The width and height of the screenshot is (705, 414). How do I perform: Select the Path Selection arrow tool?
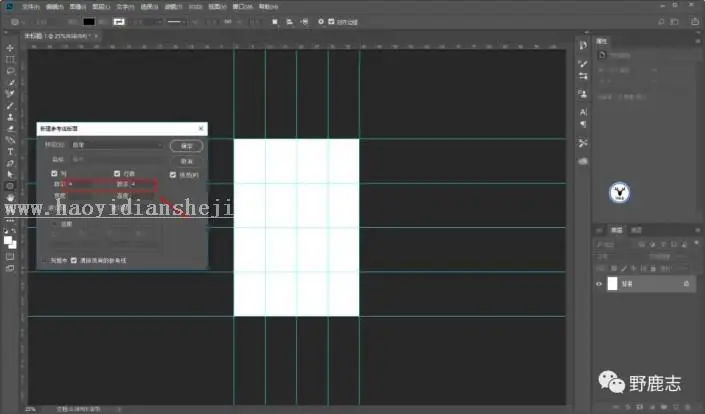coord(10,175)
